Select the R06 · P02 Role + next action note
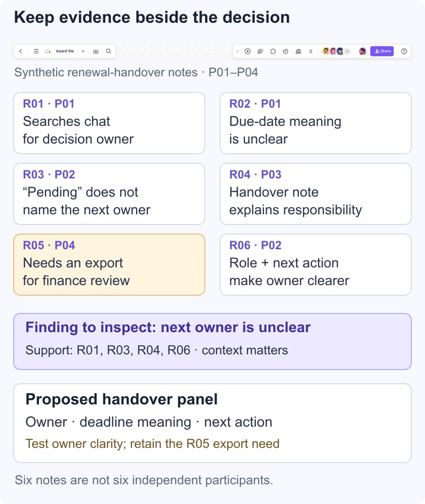The image size is (425, 504). point(316,264)
